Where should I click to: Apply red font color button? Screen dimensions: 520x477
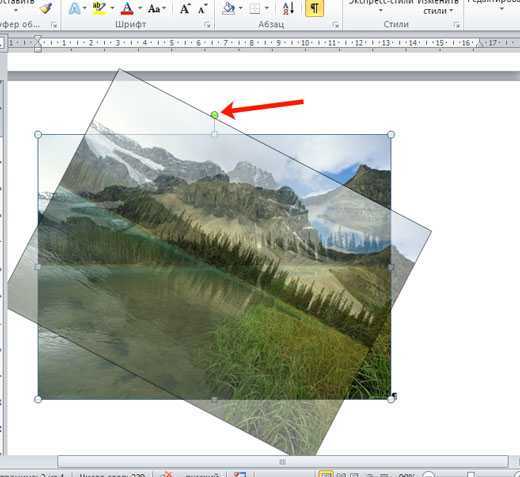pos(127,8)
